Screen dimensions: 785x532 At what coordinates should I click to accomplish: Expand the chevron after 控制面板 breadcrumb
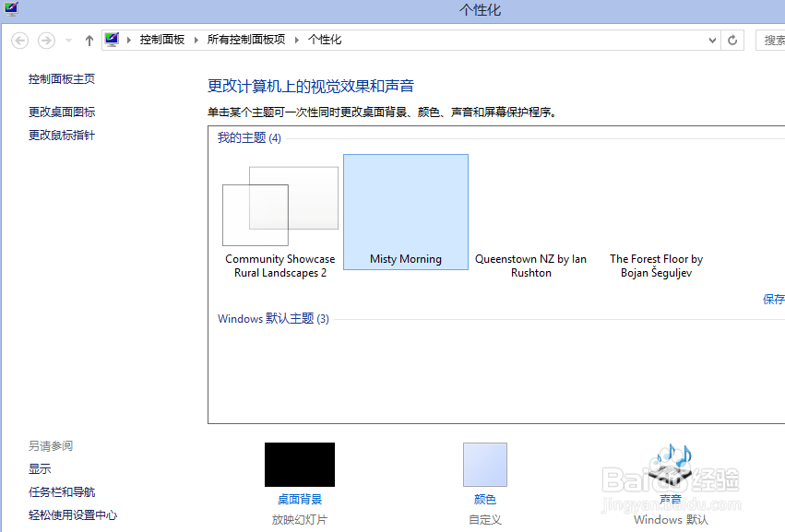pos(196,40)
